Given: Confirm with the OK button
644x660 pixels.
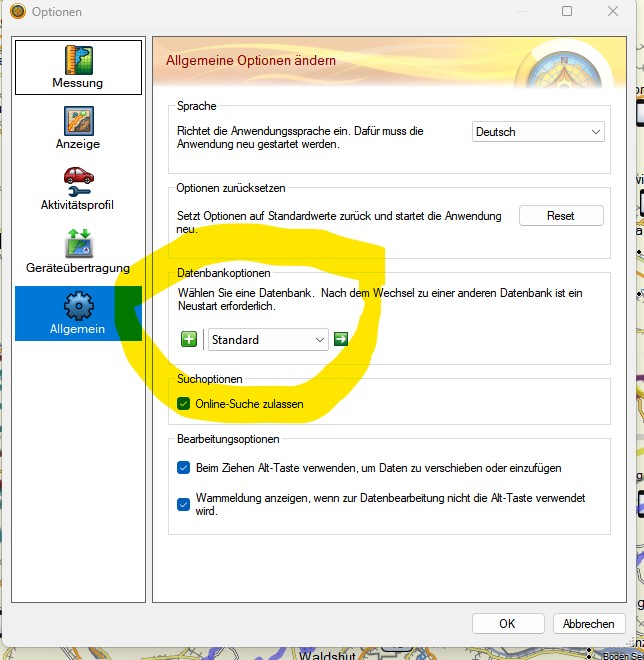Looking at the screenshot, I should click(508, 623).
